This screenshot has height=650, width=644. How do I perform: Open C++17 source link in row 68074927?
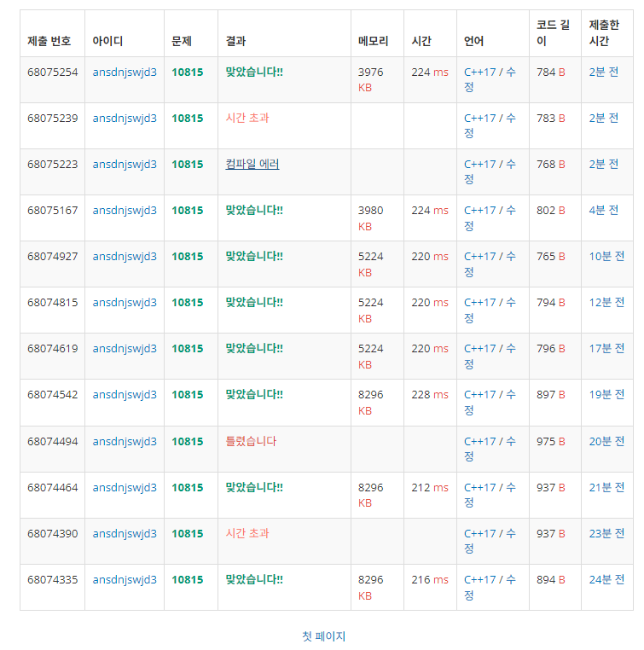[x=479, y=256]
